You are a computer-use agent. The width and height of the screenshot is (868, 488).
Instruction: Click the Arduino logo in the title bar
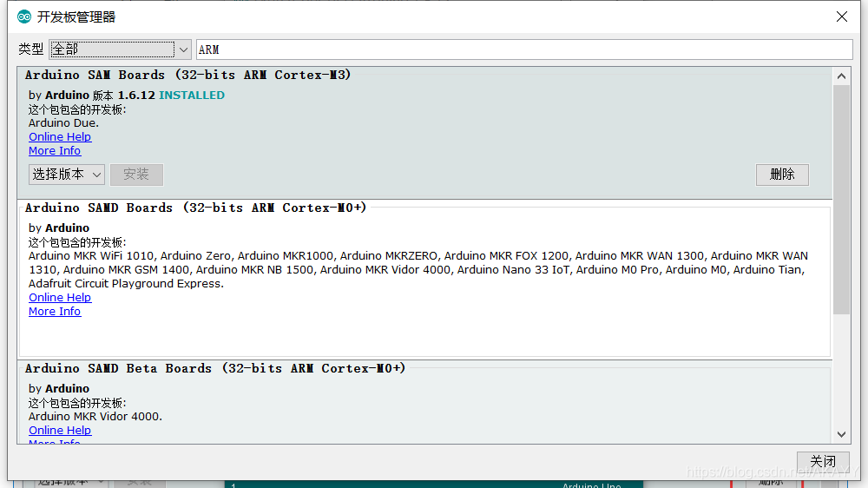(24, 16)
